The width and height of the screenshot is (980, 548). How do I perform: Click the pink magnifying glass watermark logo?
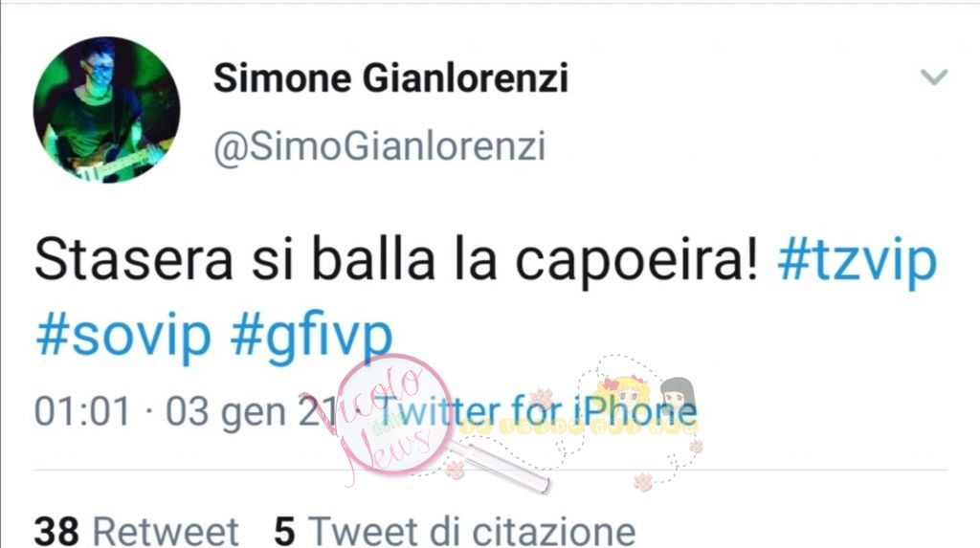(x=395, y=414)
